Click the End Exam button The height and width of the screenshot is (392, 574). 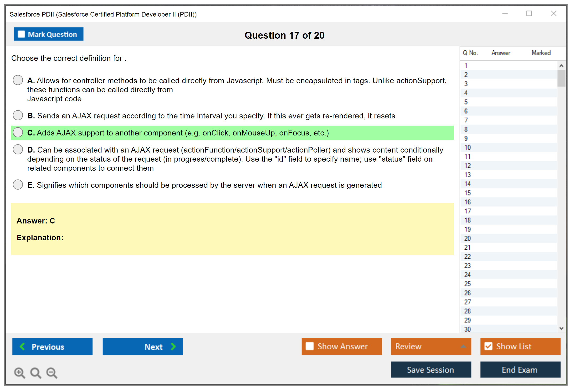tap(520, 370)
